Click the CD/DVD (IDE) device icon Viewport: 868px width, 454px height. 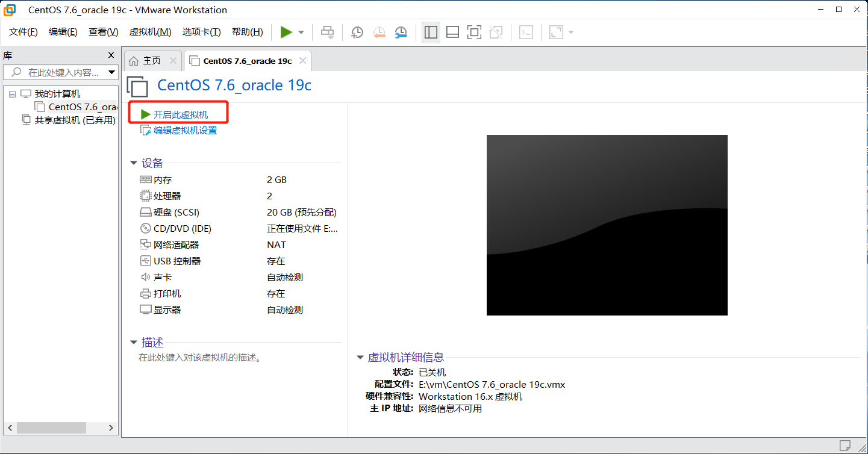click(145, 228)
